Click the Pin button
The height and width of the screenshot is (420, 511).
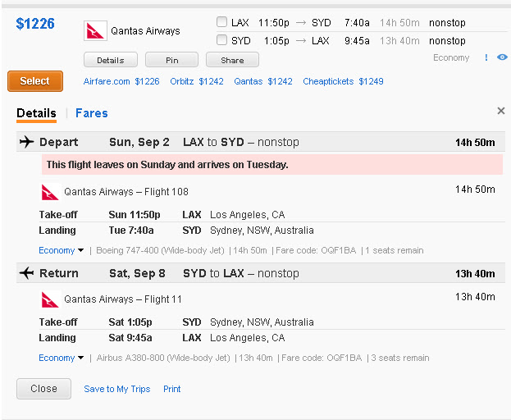pyautogui.click(x=171, y=60)
